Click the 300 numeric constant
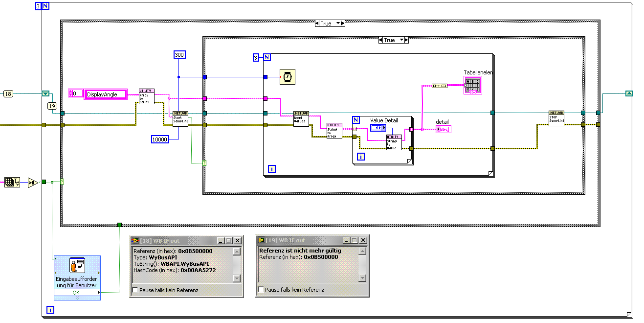644x323 pixels. pos(179,55)
